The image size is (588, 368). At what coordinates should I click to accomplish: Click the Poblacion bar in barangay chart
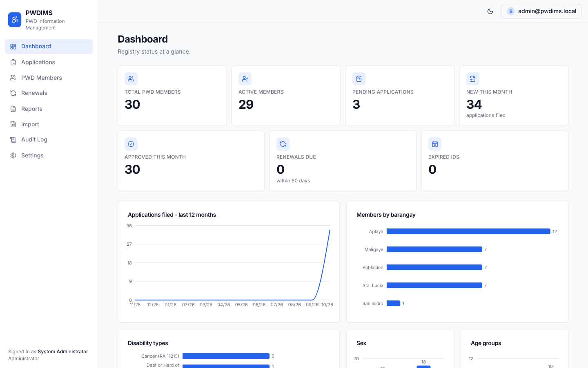pos(434,267)
